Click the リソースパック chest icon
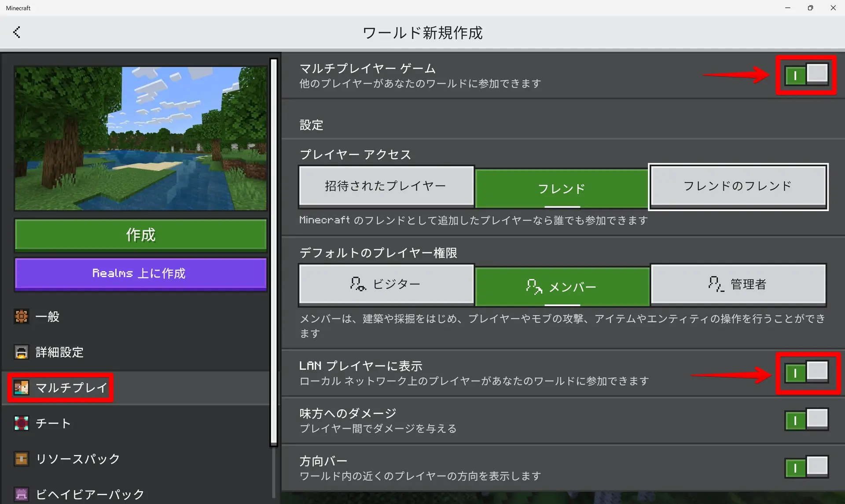The height and width of the screenshot is (504, 845). (x=21, y=459)
